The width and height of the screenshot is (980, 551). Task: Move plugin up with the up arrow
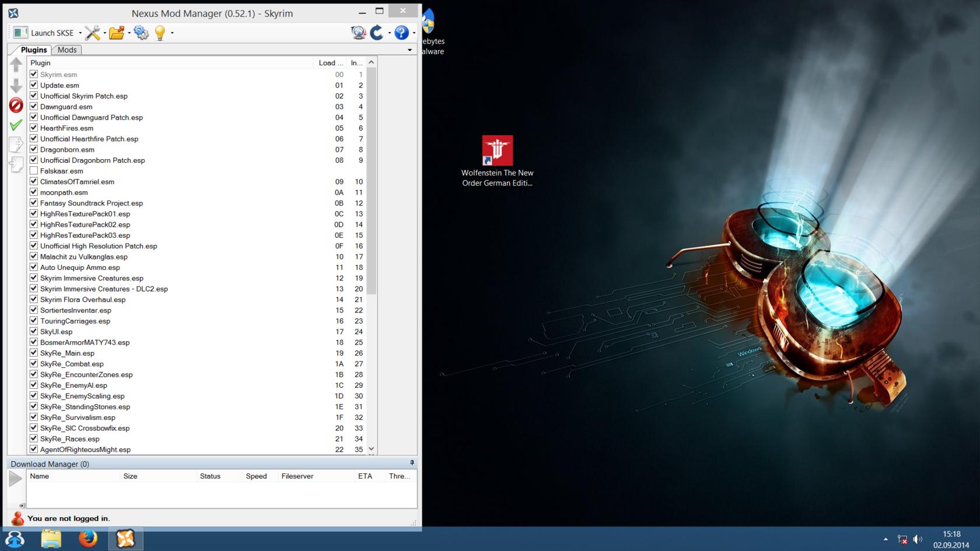pyautogui.click(x=16, y=65)
